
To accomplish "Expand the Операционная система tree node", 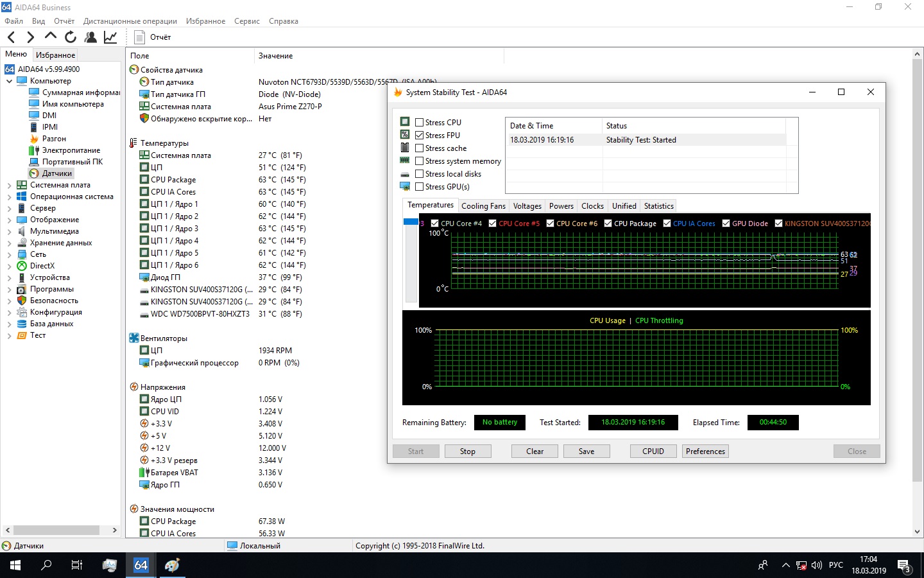I will click(9, 197).
